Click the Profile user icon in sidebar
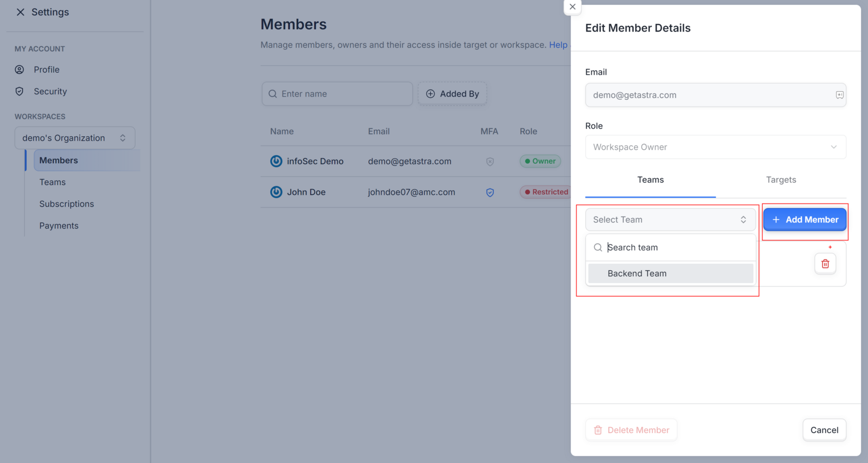 click(x=20, y=69)
